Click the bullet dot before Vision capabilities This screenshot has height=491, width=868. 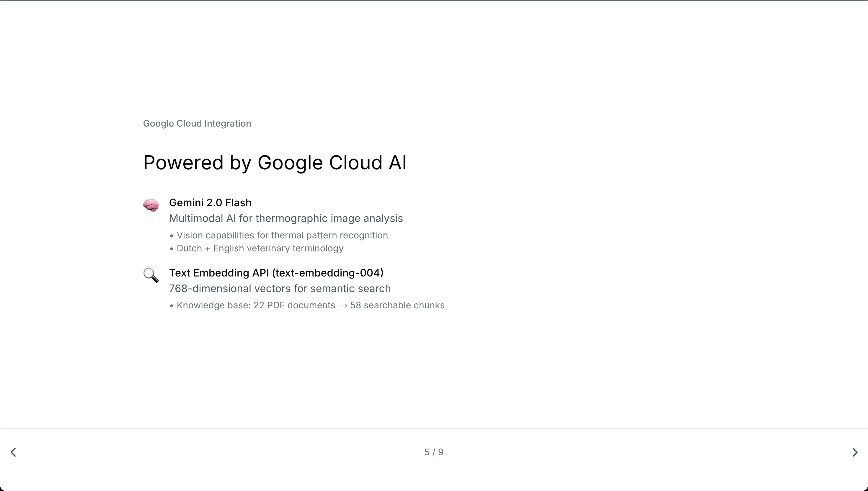coord(172,236)
